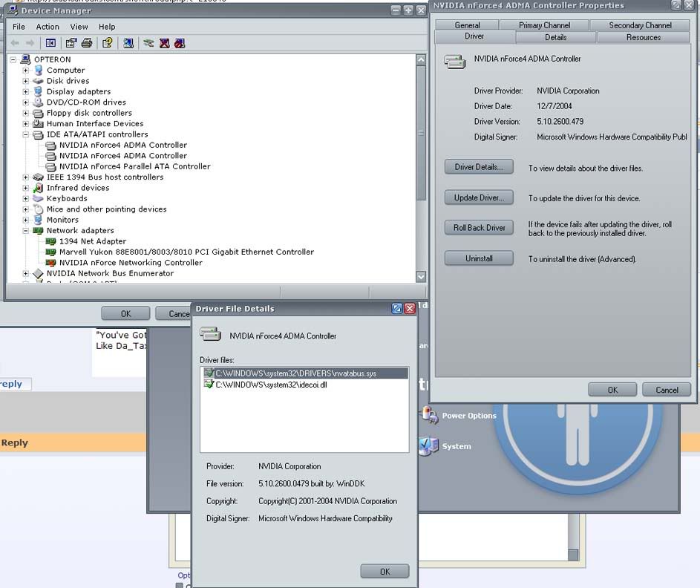
Task: Click the Device Manager scrollbar up arrow
Action: 421,59
